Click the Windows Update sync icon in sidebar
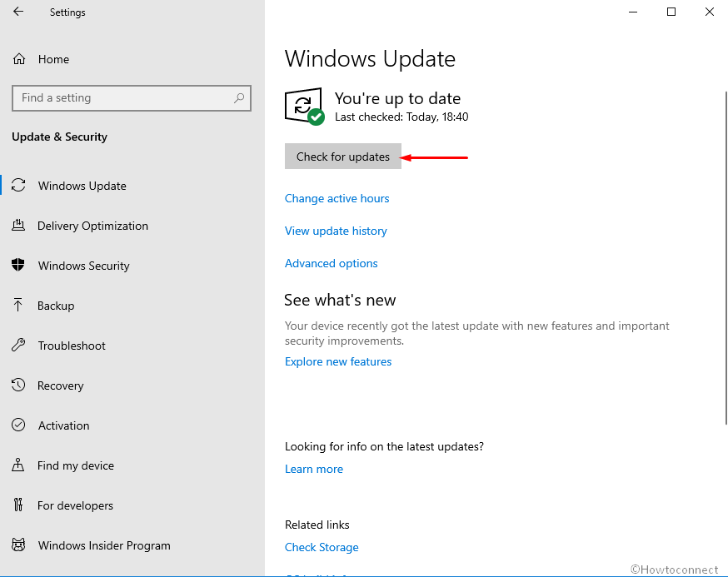 pos(18,185)
